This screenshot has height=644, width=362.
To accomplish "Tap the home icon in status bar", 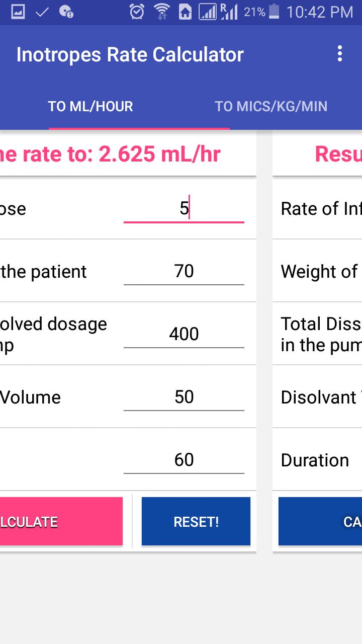I will pos(185,12).
